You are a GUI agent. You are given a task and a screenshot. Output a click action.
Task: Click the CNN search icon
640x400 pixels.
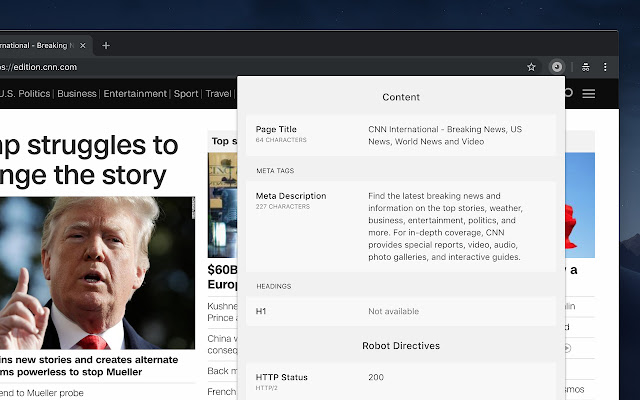(x=569, y=93)
